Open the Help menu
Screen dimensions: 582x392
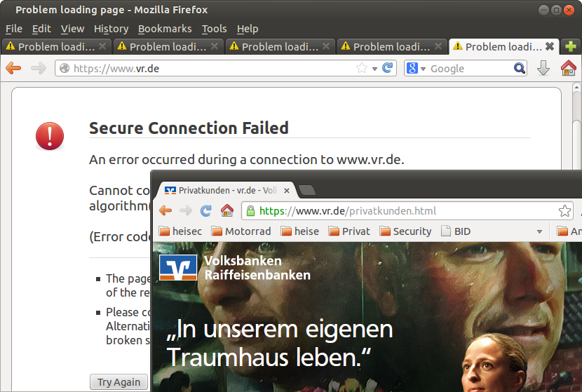(x=248, y=29)
